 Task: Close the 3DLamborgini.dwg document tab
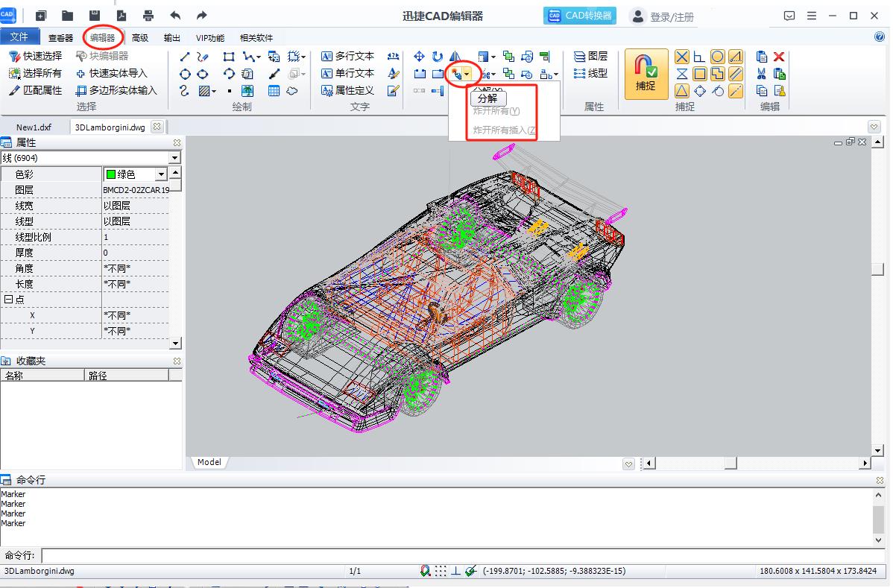(x=157, y=127)
